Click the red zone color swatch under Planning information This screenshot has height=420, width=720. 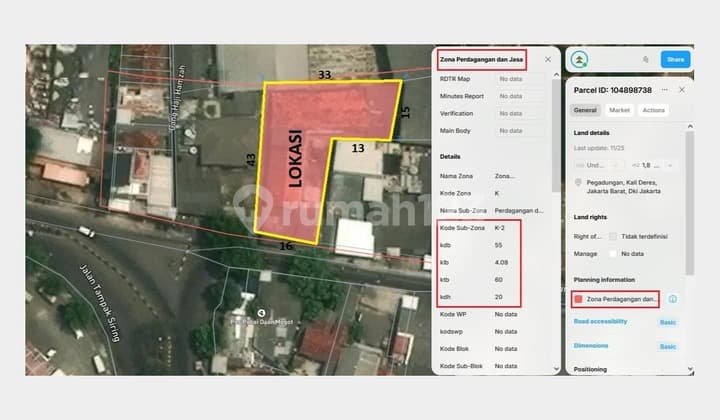pyautogui.click(x=579, y=299)
